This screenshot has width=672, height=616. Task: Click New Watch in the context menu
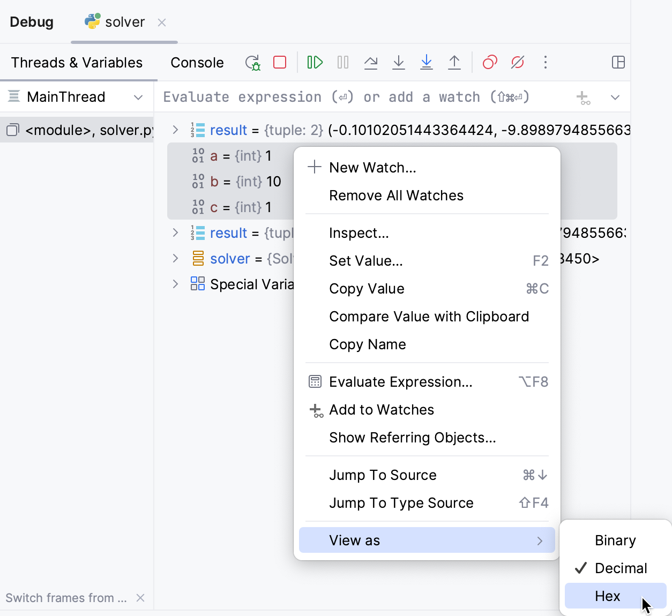(372, 167)
